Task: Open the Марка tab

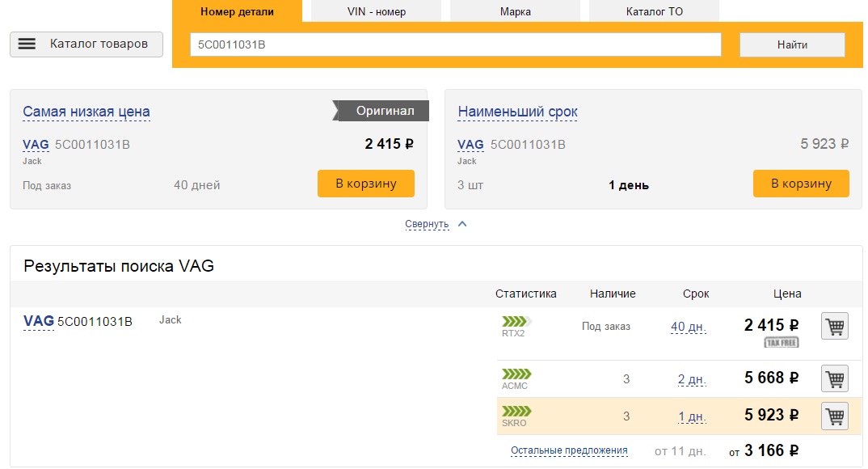Action: (516, 11)
